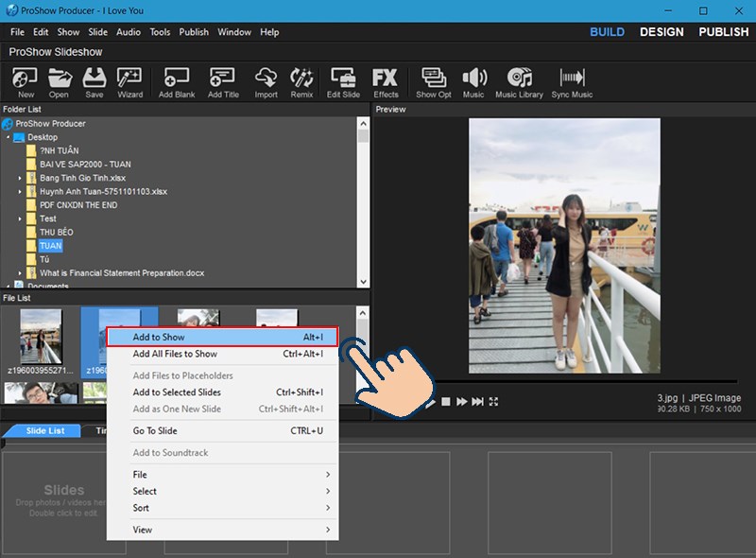
Task: Collapse the Desktop tree node
Action: click(9, 137)
